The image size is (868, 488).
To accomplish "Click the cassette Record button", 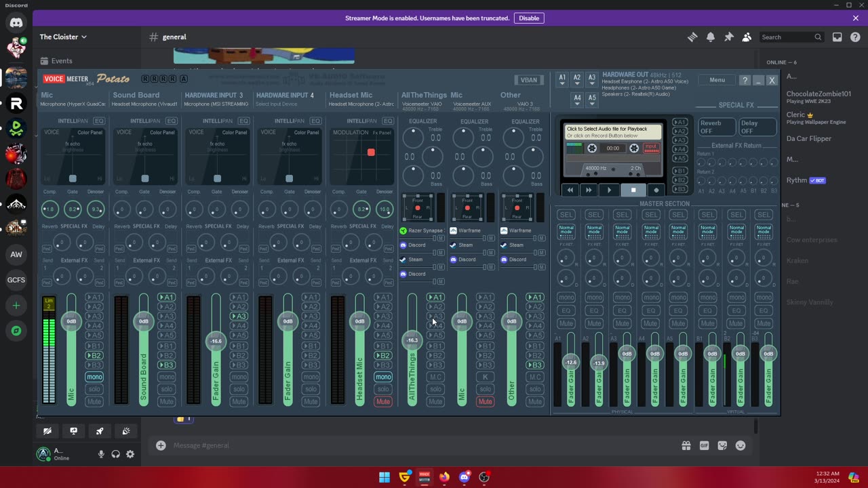I will coord(656,190).
